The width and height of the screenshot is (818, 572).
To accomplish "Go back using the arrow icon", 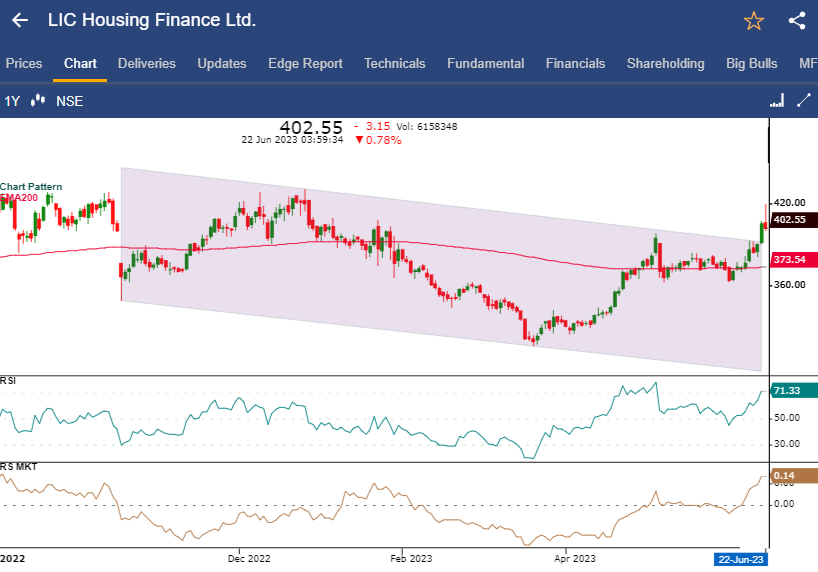I will tap(20, 20).
